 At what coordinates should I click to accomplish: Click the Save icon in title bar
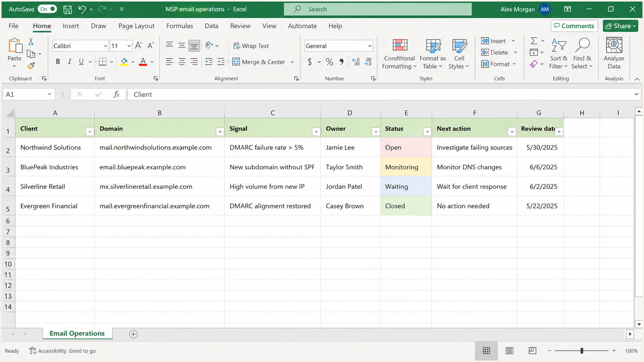coord(67,9)
